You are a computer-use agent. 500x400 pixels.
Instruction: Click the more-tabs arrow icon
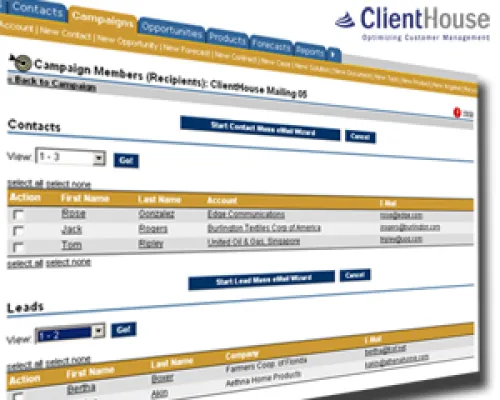pyautogui.click(x=333, y=55)
